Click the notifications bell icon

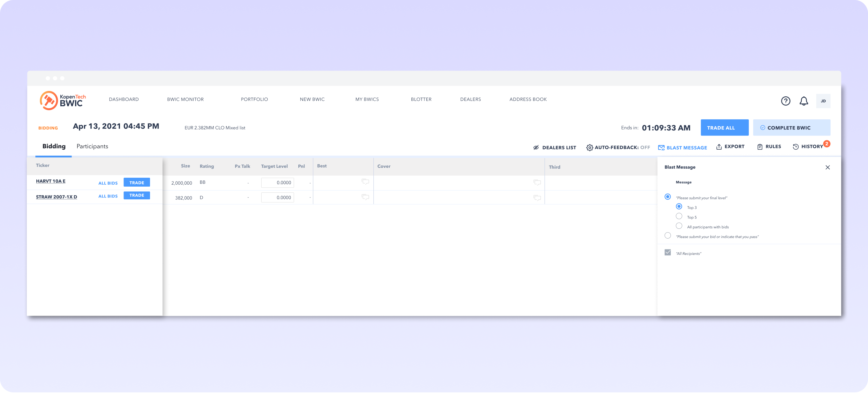804,101
